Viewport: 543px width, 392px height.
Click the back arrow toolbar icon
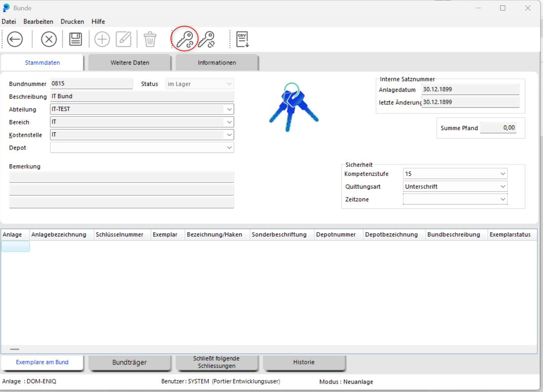(x=15, y=39)
